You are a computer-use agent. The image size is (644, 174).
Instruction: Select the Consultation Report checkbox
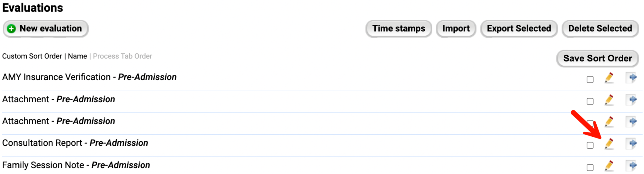[x=590, y=145]
